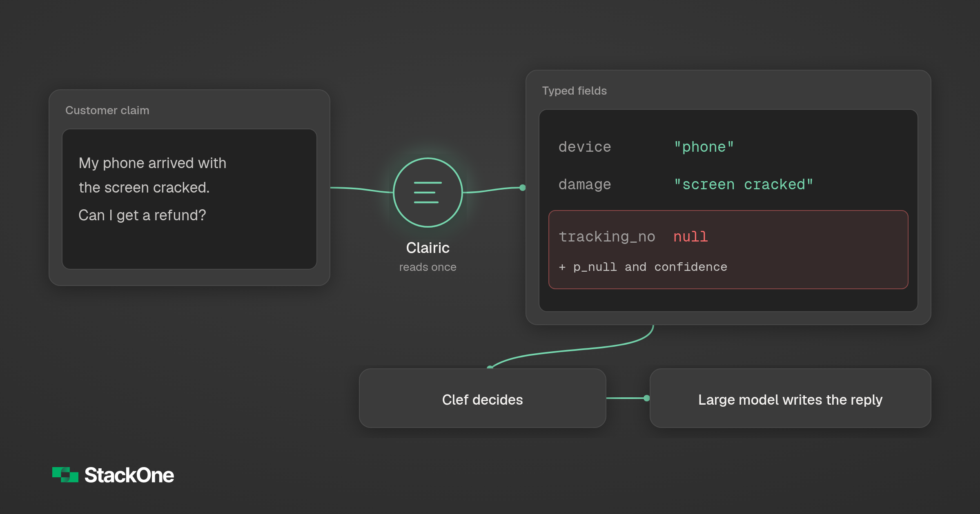Click the "My phone arrived with" line

click(152, 163)
